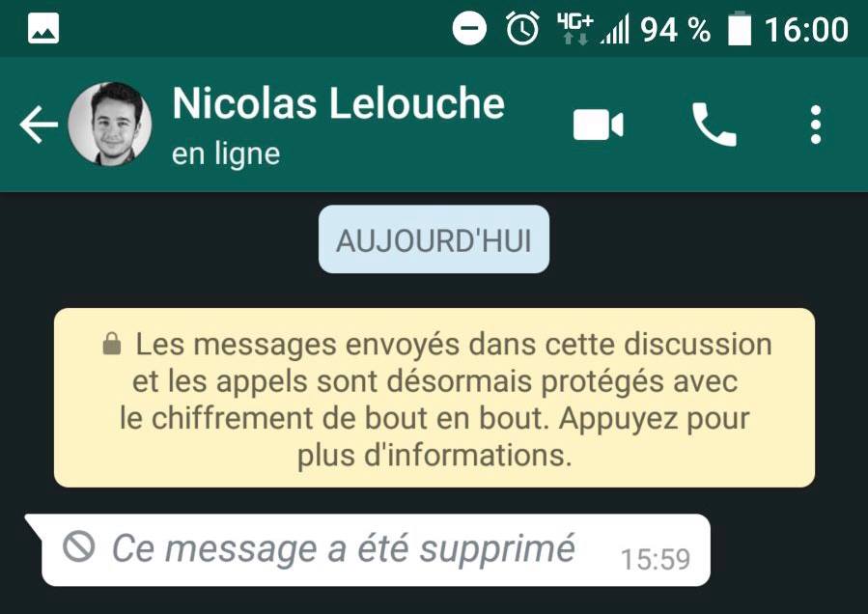Tap the AUJOURD'HUI date badge
Screen dimensions: 868x614
[x=434, y=239]
